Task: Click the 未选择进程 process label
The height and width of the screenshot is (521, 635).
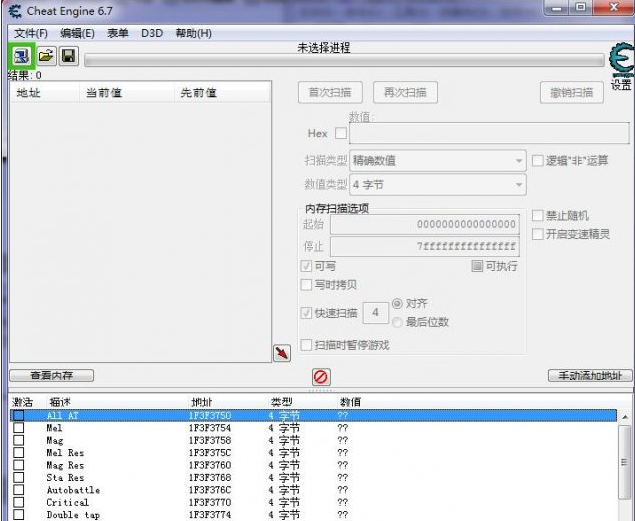Action: [324, 48]
